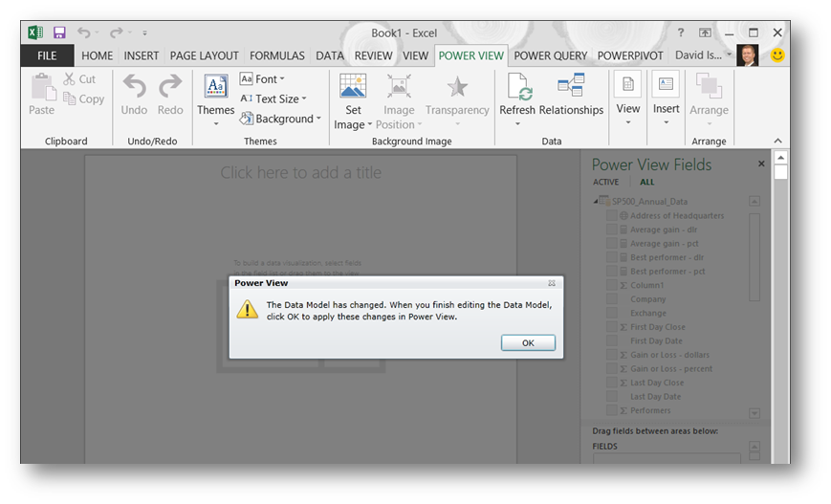
Task: Save the workbook with the disk icon
Action: (x=59, y=33)
